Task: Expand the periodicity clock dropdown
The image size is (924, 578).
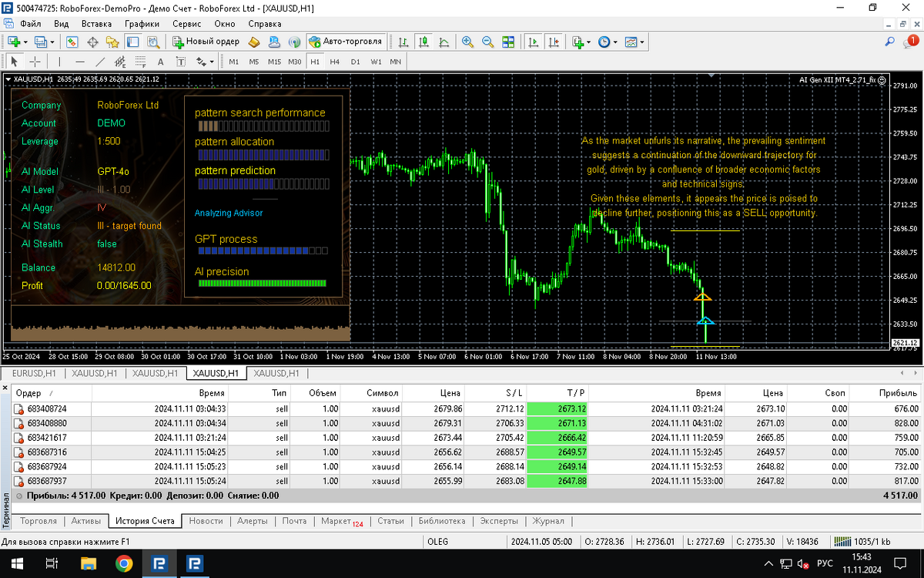Action: (x=614, y=42)
